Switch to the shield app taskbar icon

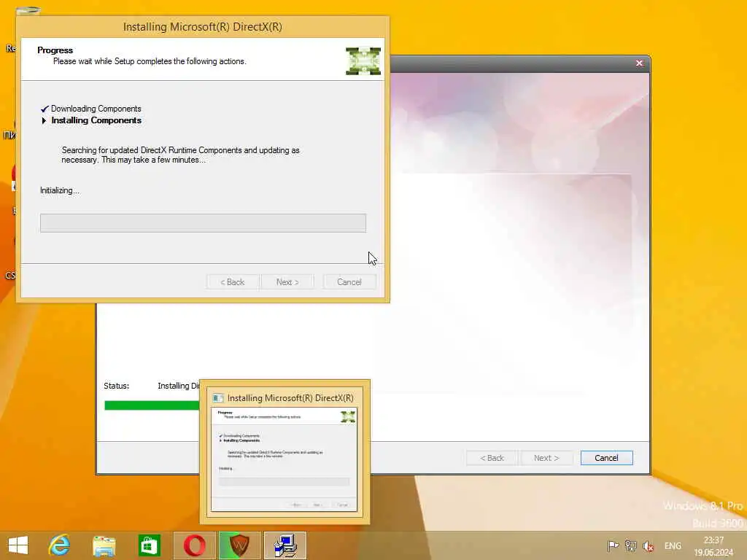point(239,545)
